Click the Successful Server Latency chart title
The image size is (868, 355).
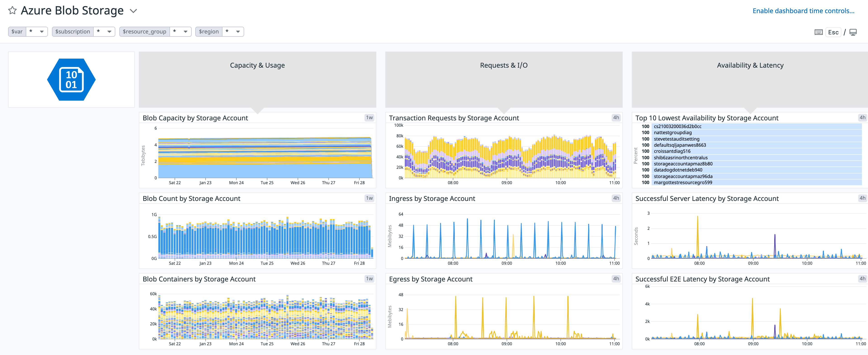click(x=707, y=198)
